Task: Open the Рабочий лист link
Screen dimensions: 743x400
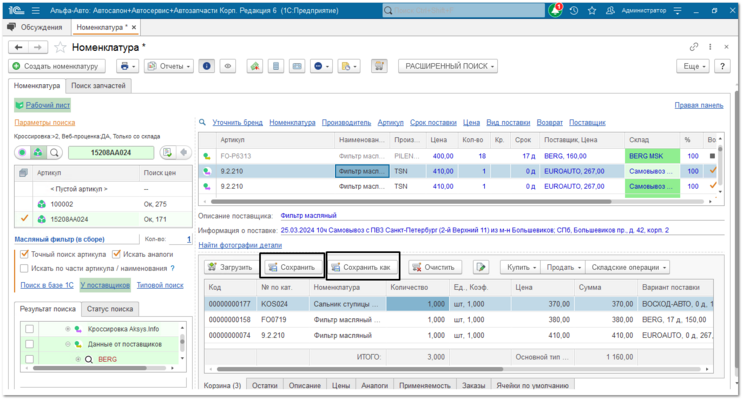Action: [x=47, y=105]
